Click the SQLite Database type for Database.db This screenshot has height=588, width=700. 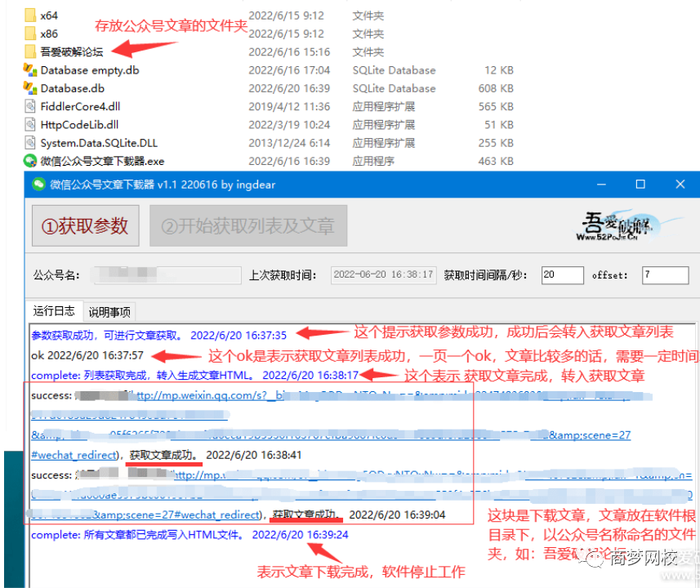[395, 88]
